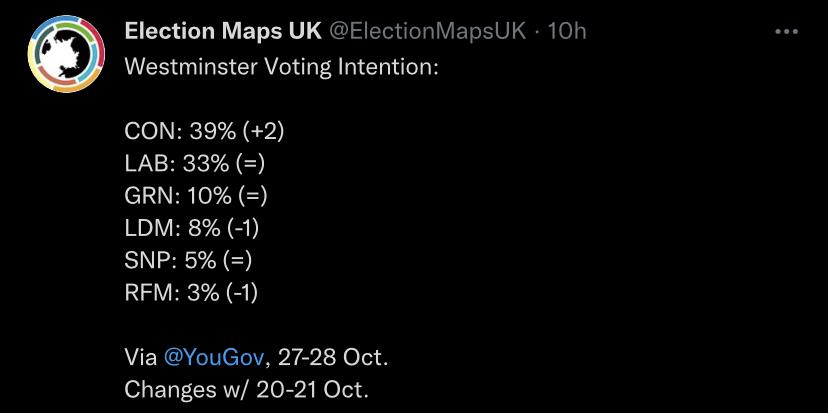Select the GRN: 10% line

coord(196,196)
